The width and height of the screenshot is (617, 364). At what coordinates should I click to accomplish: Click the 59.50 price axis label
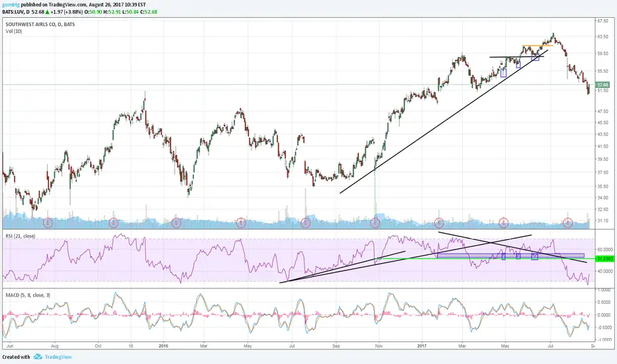click(603, 54)
